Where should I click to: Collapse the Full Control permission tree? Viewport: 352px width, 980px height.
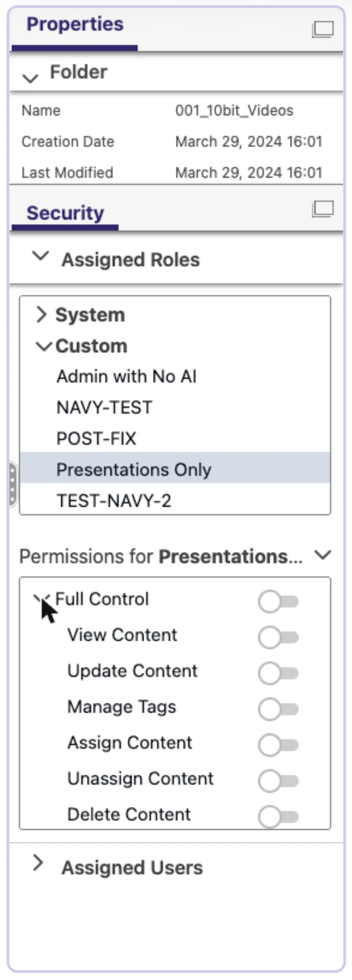42,598
